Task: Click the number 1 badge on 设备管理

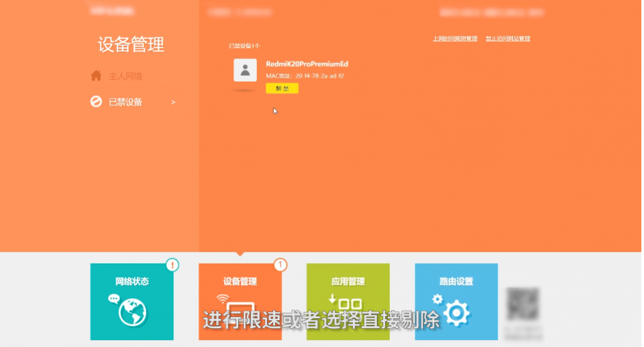Action: click(280, 264)
